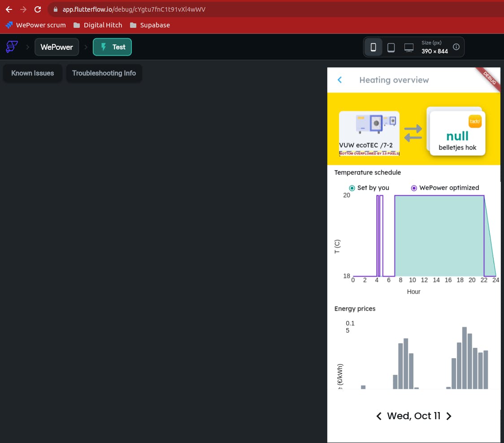Click the browser forward arrow
This screenshot has height=443, width=504.
click(23, 9)
